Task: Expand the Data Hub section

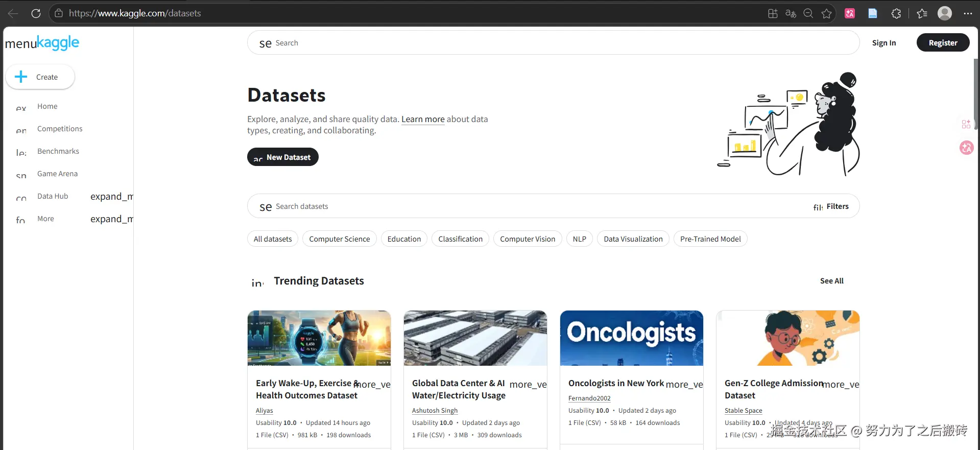Action: pos(112,197)
